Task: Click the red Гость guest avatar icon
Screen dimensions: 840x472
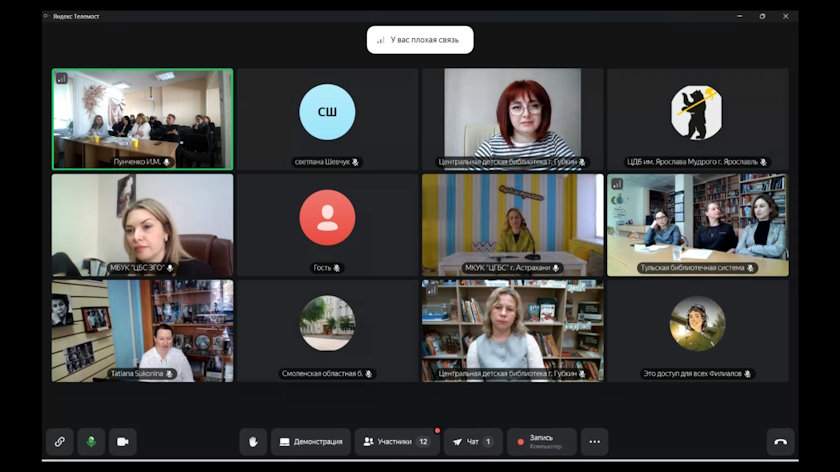Action: pyautogui.click(x=327, y=217)
